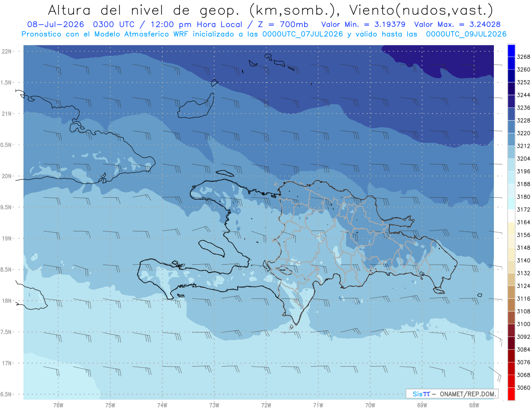Click the 3132 color scale label
532x411 pixels.
[524, 273]
